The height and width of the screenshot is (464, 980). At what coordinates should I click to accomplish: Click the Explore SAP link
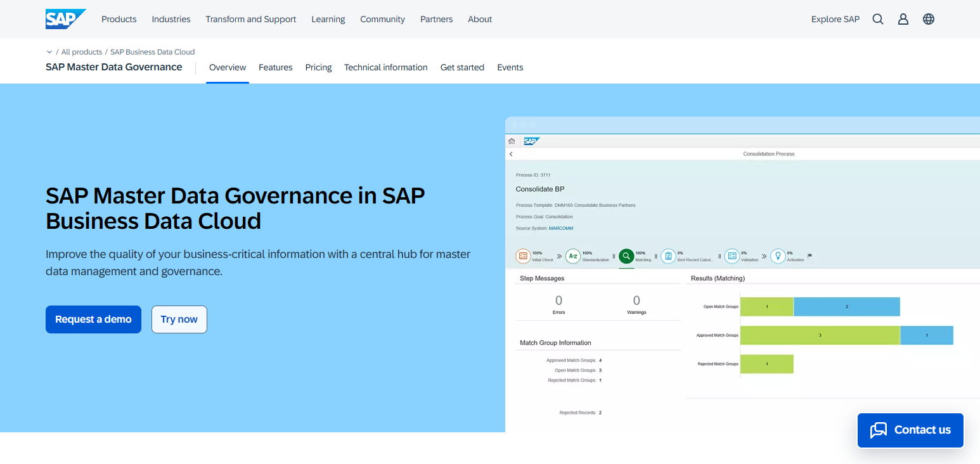point(835,19)
